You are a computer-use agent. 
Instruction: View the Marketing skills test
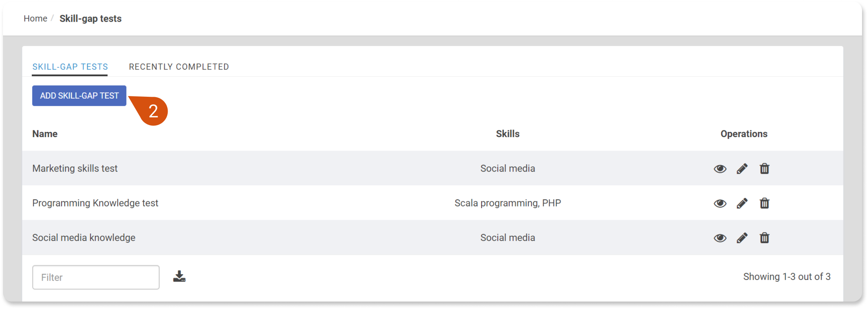[x=720, y=169]
